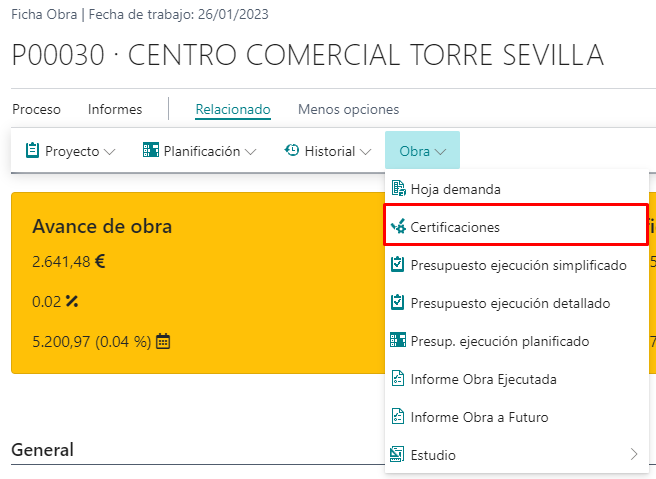Click the Proyecto menu label
Viewport: 656px width, 479px height.
72,151
